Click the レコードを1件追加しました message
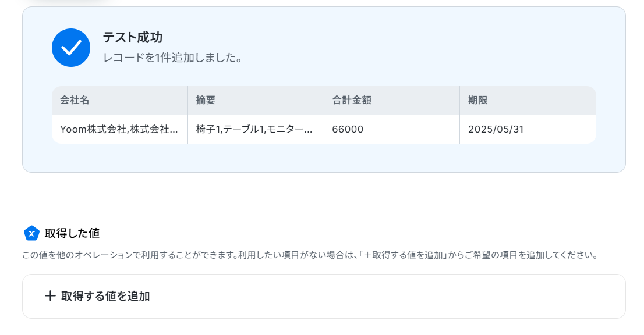The height and width of the screenshot is (335, 644). tap(172, 58)
